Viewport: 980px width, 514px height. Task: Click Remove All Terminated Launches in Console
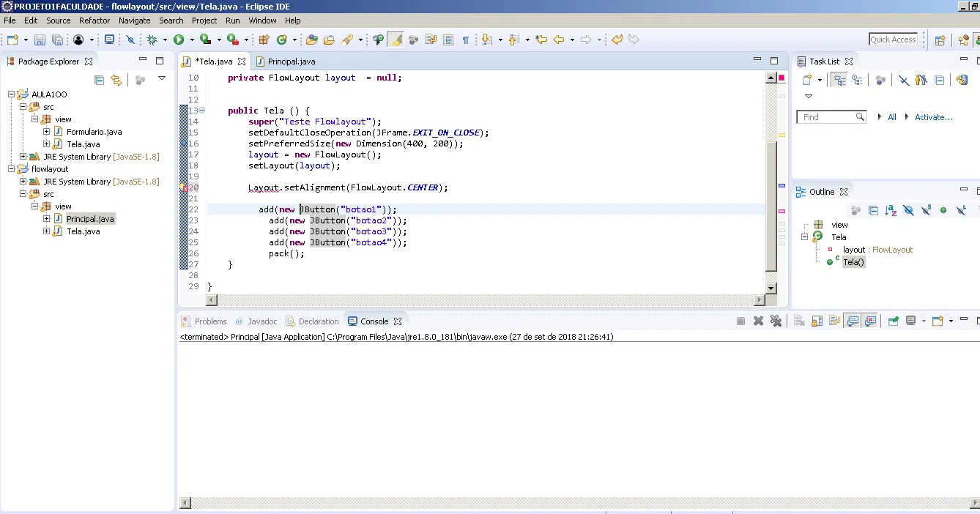776,321
